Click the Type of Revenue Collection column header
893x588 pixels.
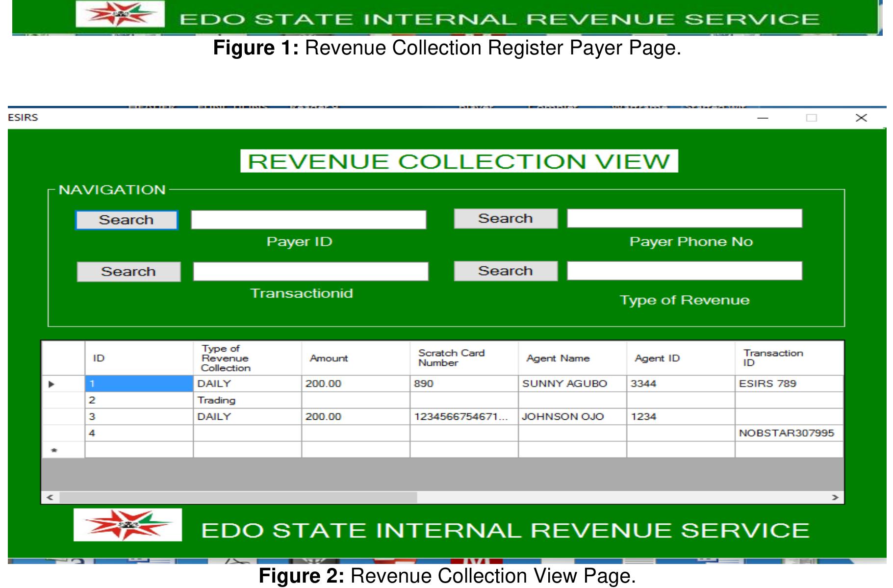tap(248, 358)
